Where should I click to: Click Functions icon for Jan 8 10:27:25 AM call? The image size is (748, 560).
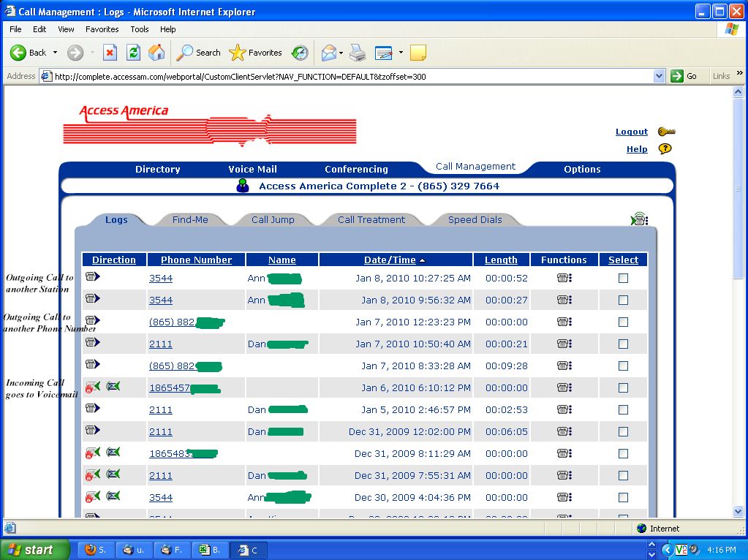pos(564,278)
